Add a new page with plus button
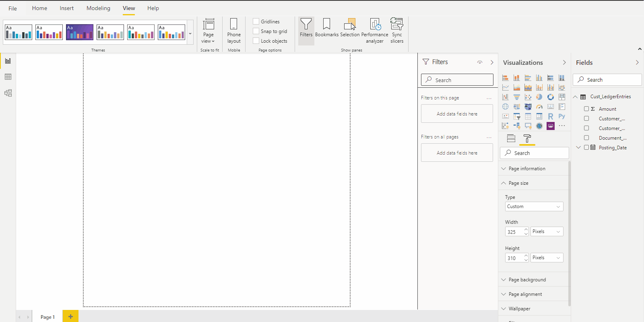The image size is (644, 322). pyautogui.click(x=70, y=316)
